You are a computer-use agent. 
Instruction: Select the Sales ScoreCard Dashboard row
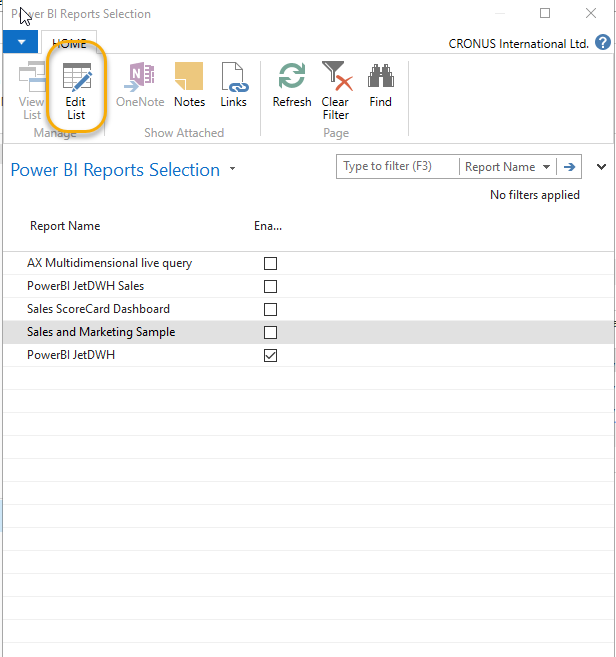(x=308, y=309)
